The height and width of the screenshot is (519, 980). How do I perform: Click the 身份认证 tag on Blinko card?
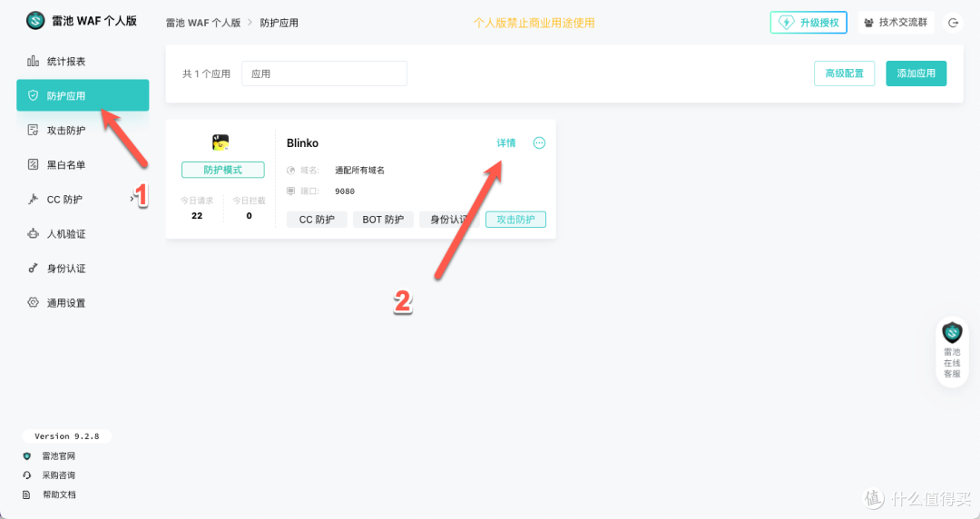pos(449,220)
